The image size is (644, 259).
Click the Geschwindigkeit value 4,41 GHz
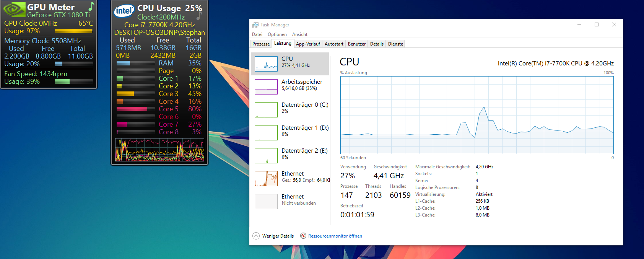point(389,176)
